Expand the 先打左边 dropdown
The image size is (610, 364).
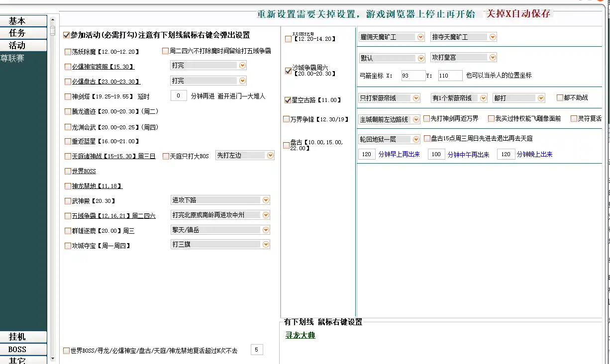point(245,155)
